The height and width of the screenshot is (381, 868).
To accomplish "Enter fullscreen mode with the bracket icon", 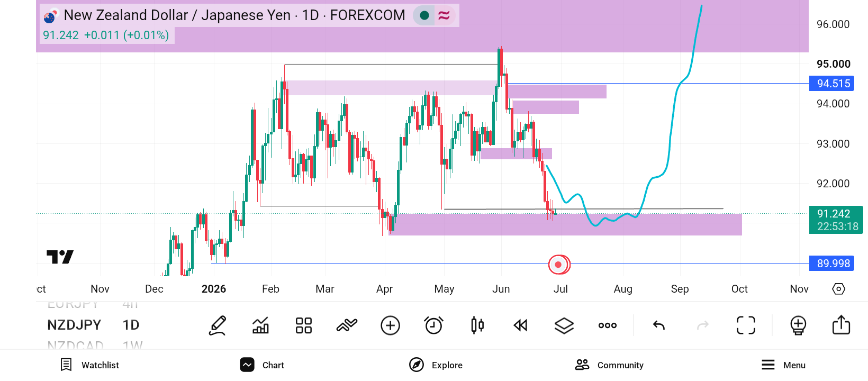I will [x=746, y=325].
